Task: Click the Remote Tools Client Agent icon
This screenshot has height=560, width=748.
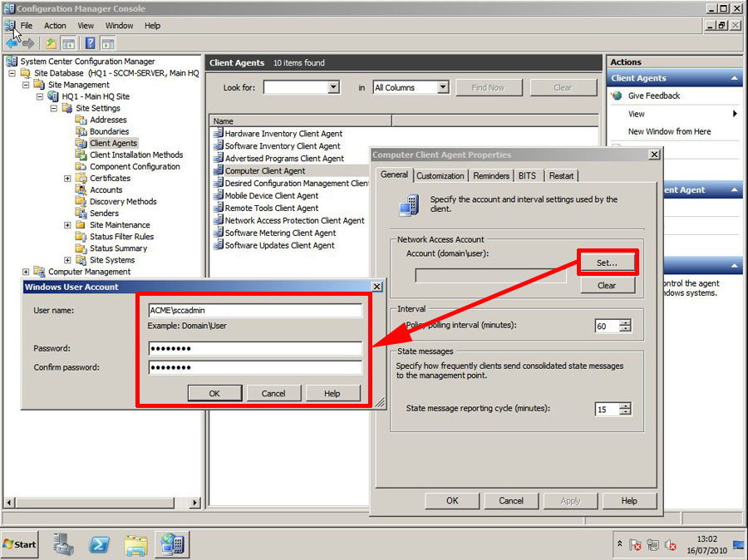Action: (x=219, y=208)
